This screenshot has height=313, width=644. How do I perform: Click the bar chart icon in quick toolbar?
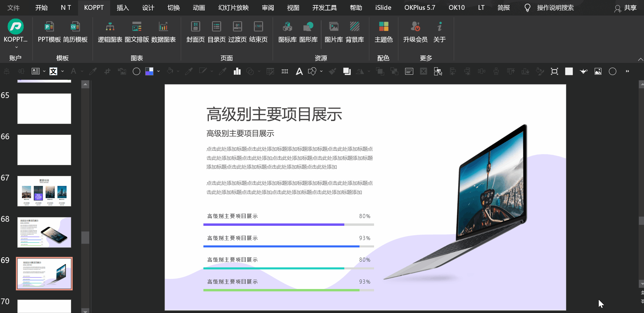237,71
